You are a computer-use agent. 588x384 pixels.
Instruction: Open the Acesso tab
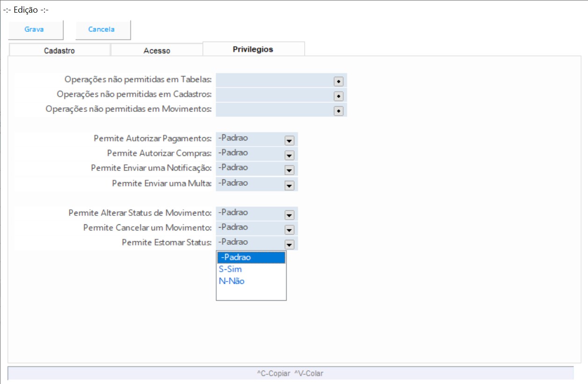pyautogui.click(x=157, y=51)
